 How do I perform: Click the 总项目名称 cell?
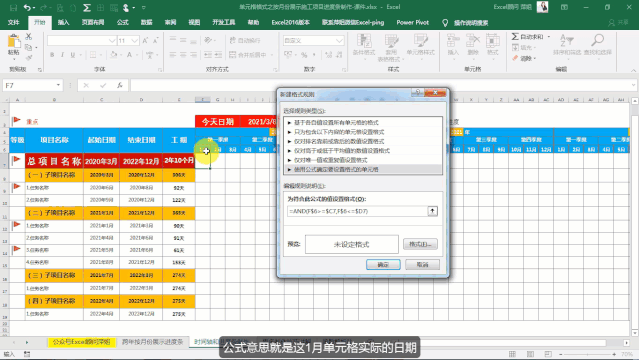[x=54, y=161]
